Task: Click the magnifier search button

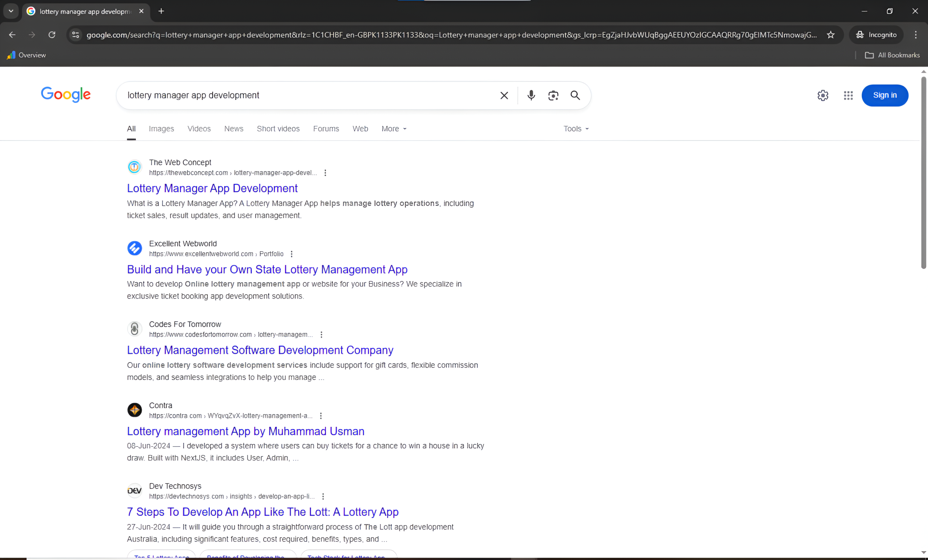Action: (575, 95)
